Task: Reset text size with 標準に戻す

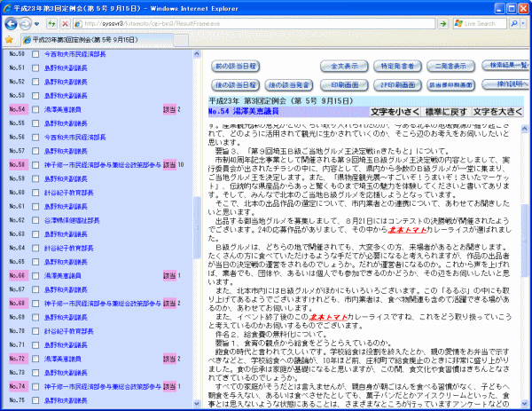Action: [x=446, y=112]
